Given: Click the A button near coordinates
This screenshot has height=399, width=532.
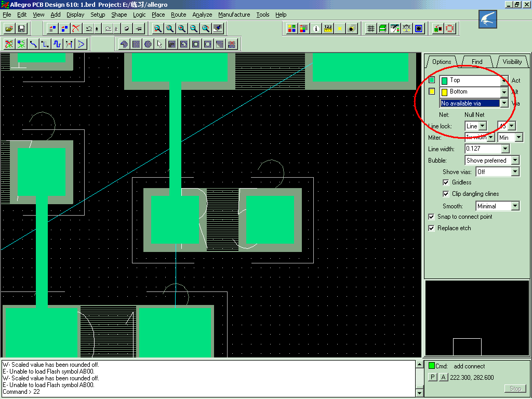Looking at the screenshot, I should tap(443, 377).
